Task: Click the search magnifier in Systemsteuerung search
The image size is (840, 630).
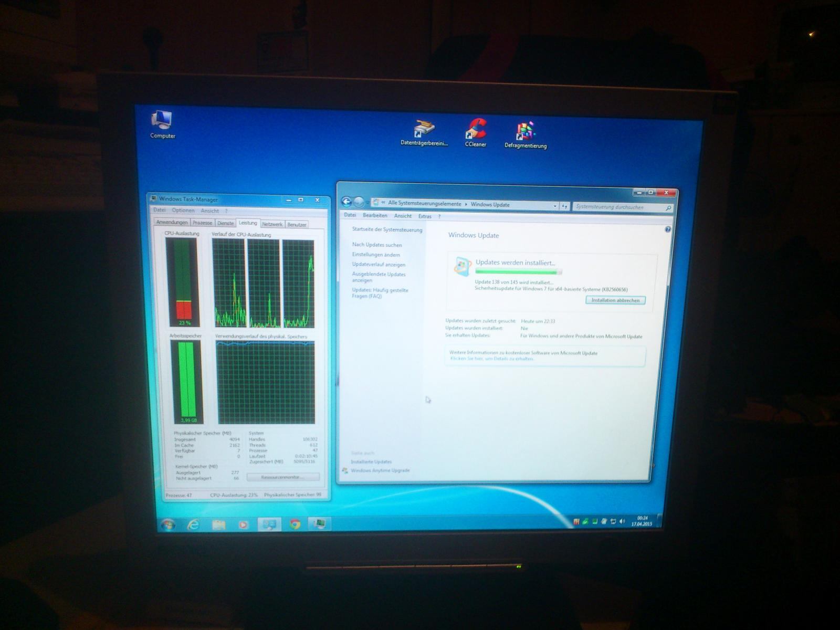Action: click(668, 208)
